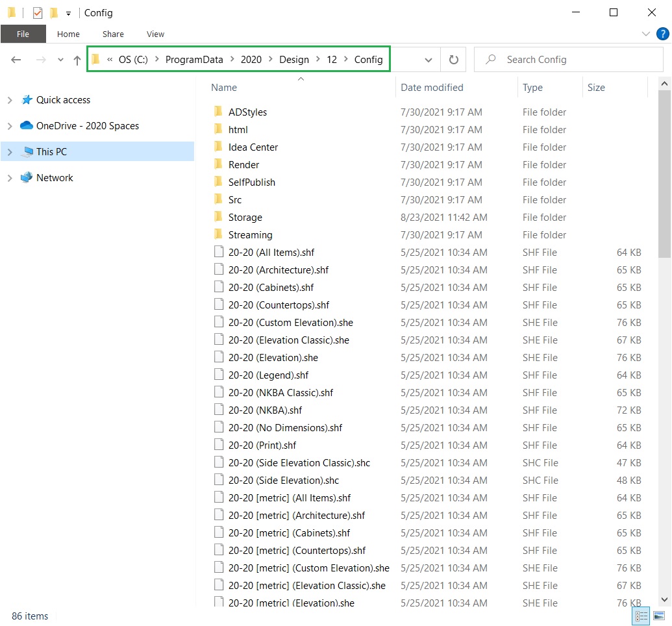Click the Forward navigation arrow
The image size is (672, 626).
point(41,60)
